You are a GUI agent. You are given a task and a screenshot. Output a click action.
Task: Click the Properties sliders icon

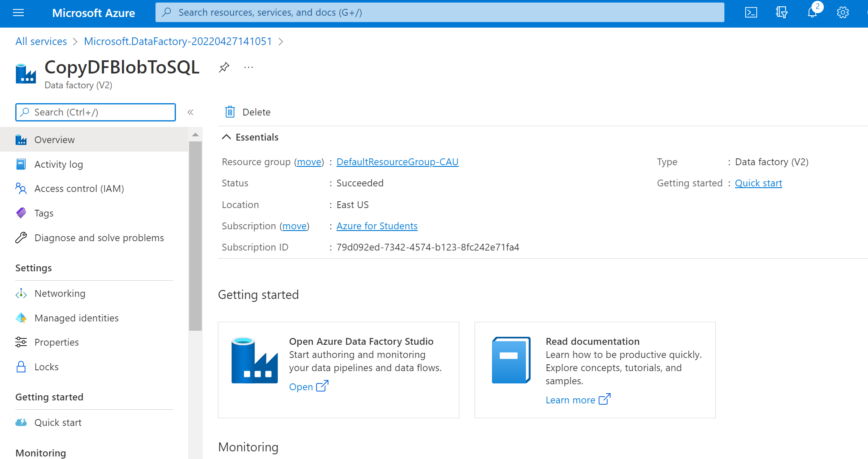[x=21, y=342]
